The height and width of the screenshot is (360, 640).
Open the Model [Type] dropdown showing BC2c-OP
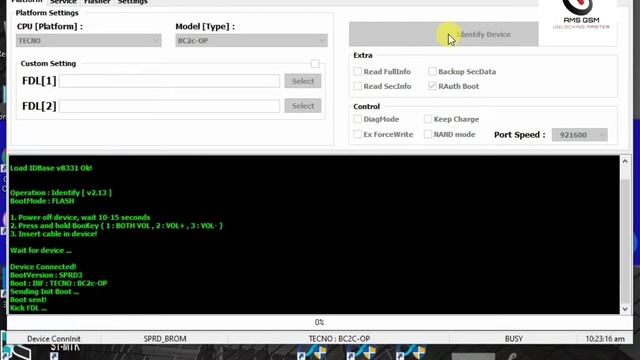pos(251,40)
